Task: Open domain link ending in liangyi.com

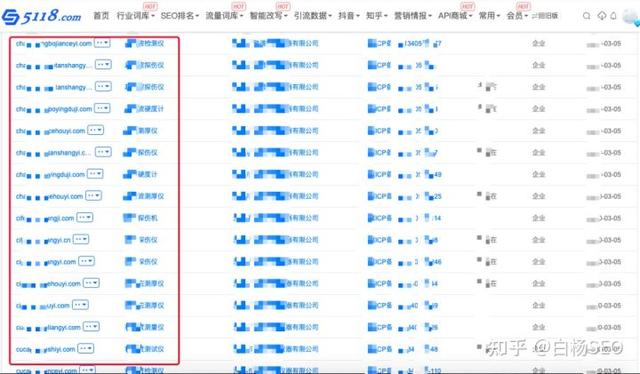Action: 48,327
